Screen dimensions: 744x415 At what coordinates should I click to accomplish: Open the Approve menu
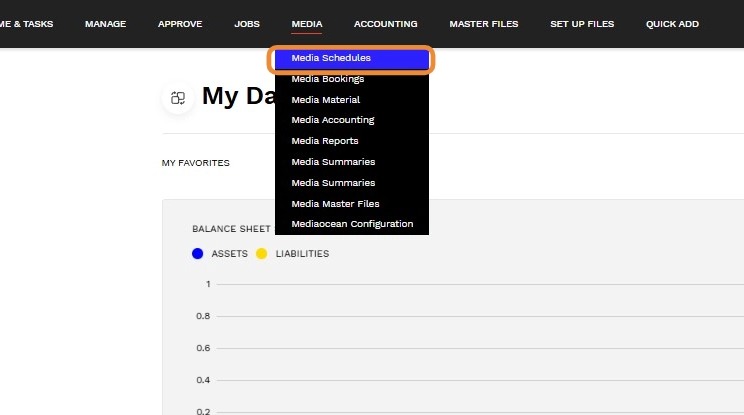[x=180, y=24]
